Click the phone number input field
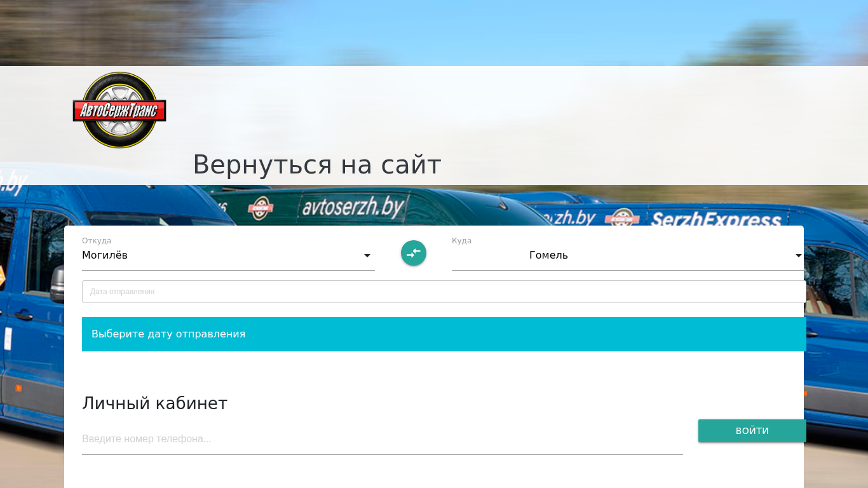 383,439
